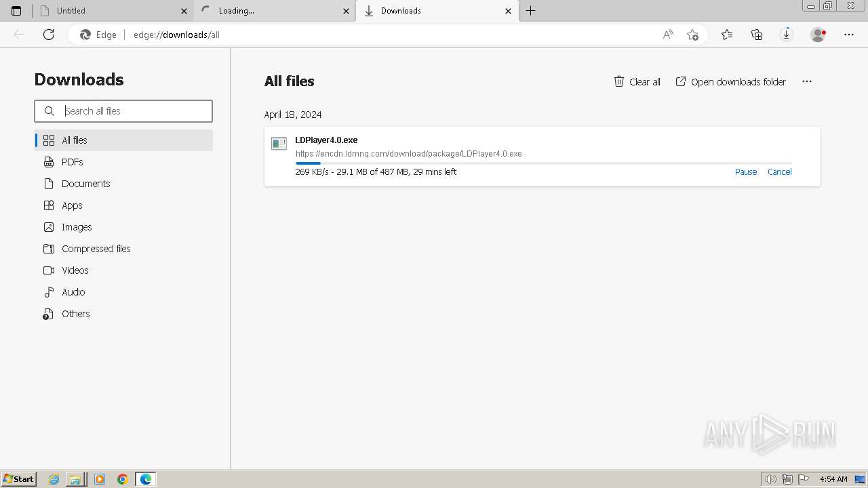Screen dimensions: 868x488
Task: Refresh the downloads page
Action: [49, 35]
